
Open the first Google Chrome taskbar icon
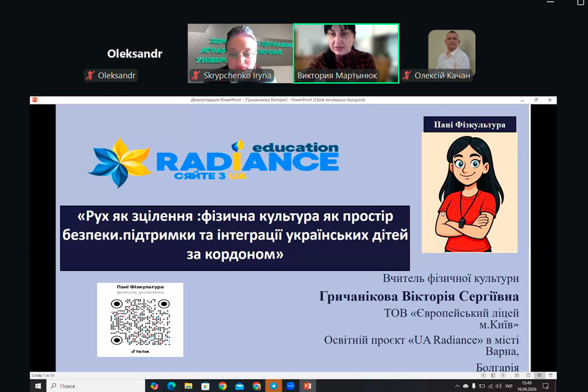222,385
